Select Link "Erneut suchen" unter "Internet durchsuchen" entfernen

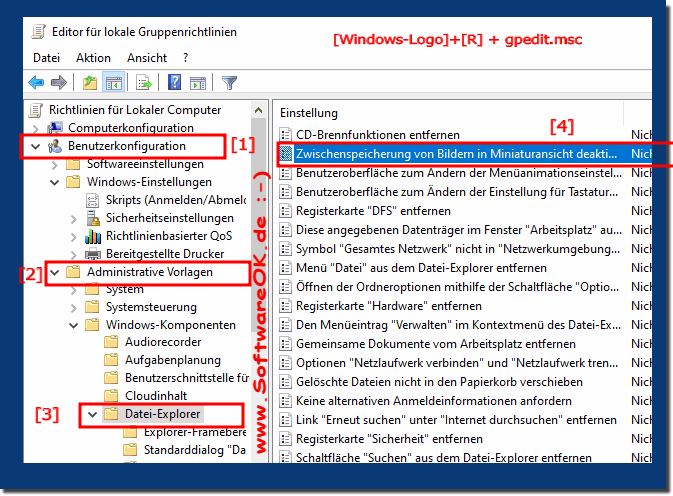[456, 420]
